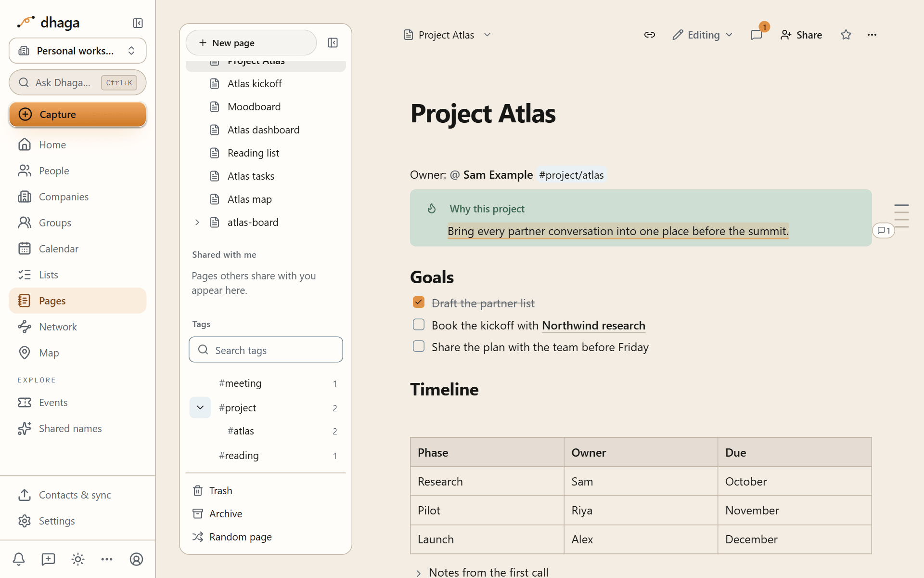This screenshot has width=924, height=578.
Task: Open Groups section
Action: [77, 223]
